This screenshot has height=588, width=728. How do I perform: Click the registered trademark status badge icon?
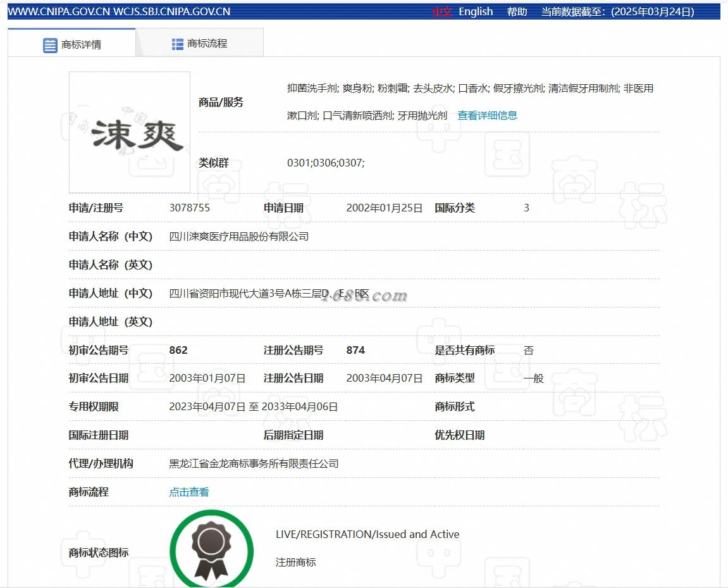(212, 549)
